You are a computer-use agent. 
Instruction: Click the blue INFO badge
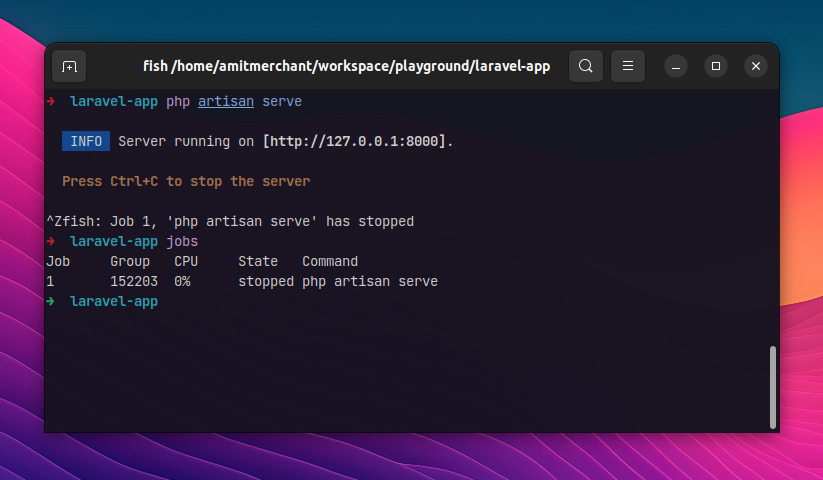[86, 141]
